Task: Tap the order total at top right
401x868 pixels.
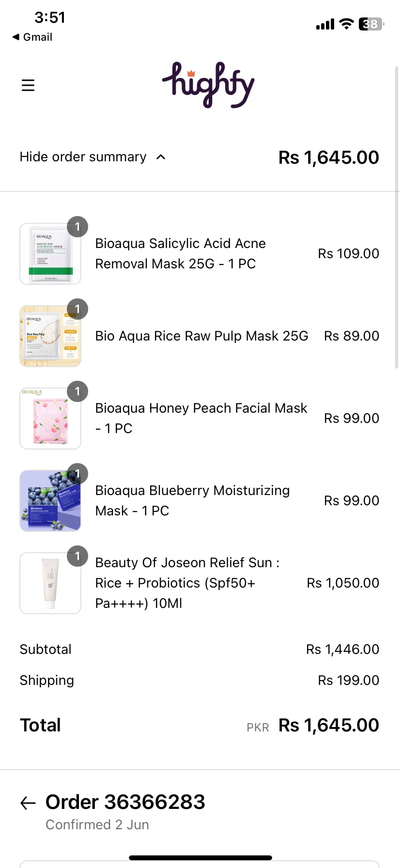Action: coord(328,157)
